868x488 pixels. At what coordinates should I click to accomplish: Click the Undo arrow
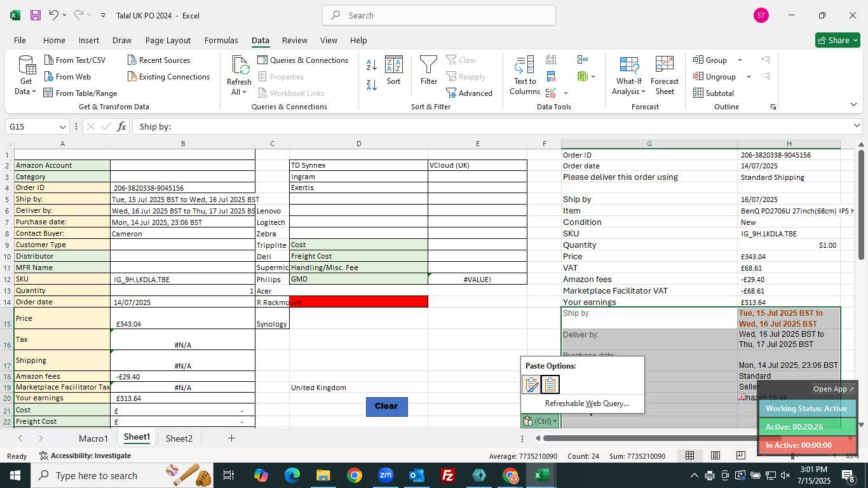point(54,15)
